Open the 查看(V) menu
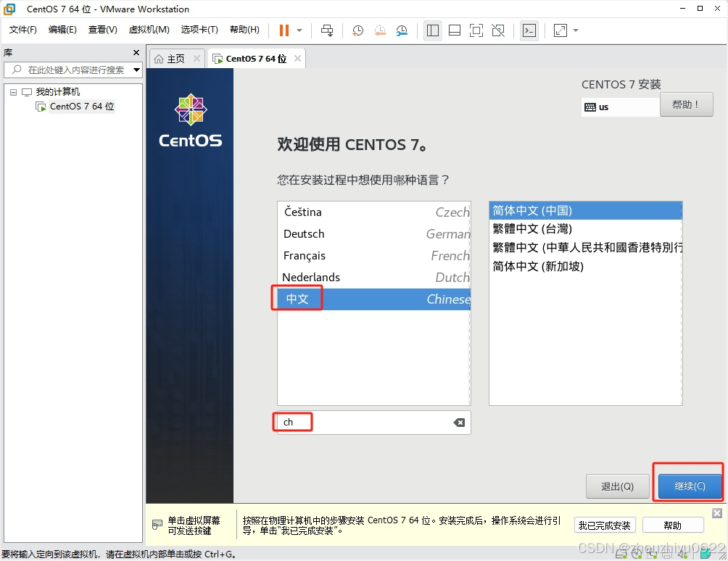The image size is (728, 561). pos(103,30)
